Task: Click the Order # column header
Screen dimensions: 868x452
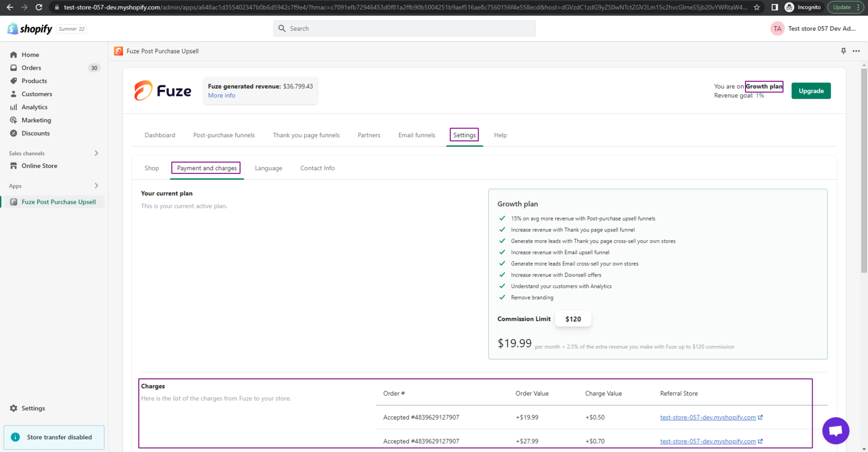Action: 394,393
